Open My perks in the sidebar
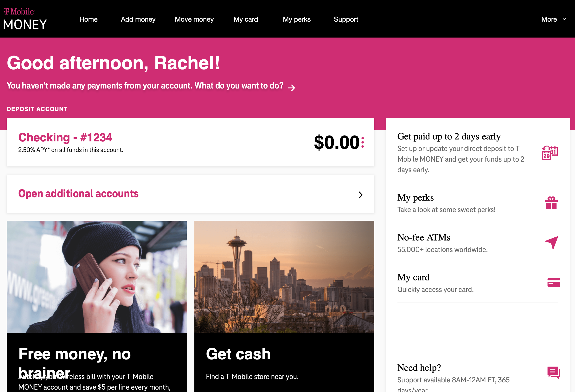 [x=415, y=197]
